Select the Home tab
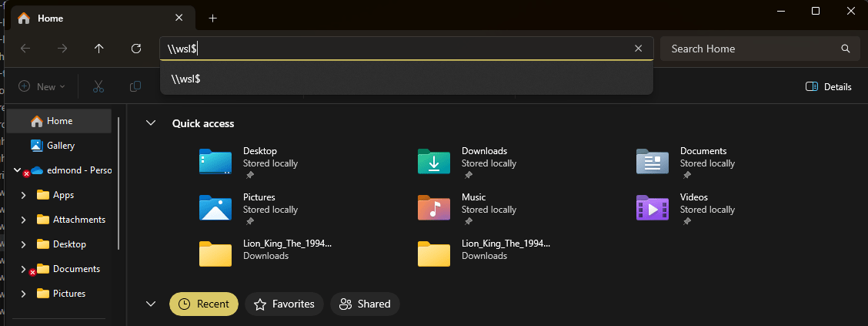This screenshot has width=868, height=326. coord(103,18)
